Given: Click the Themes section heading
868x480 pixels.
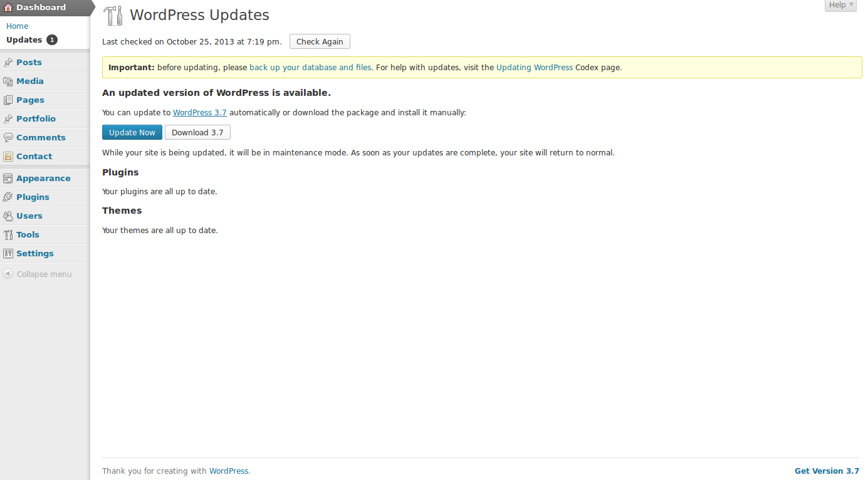Looking at the screenshot, I should tap(122, 211).
